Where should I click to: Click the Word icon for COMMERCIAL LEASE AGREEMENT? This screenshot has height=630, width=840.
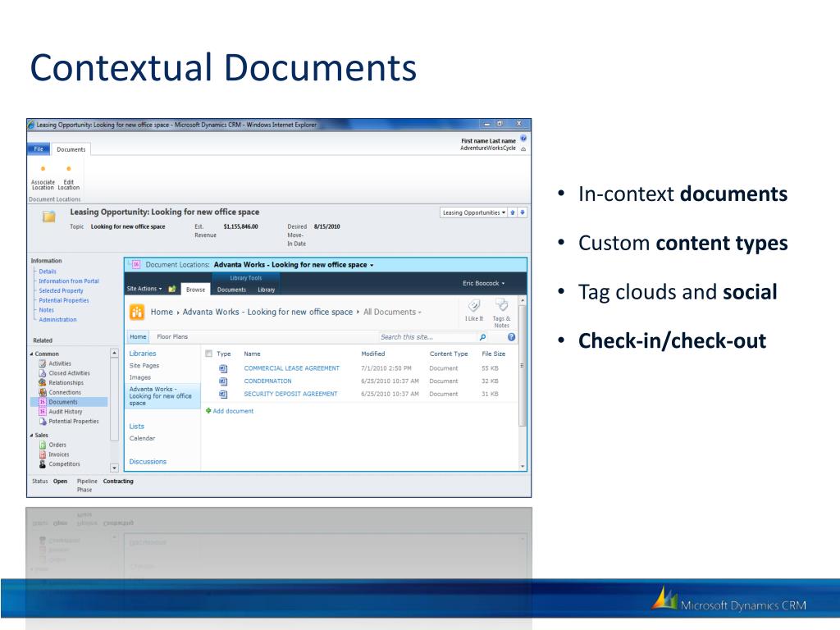point(223,368)
